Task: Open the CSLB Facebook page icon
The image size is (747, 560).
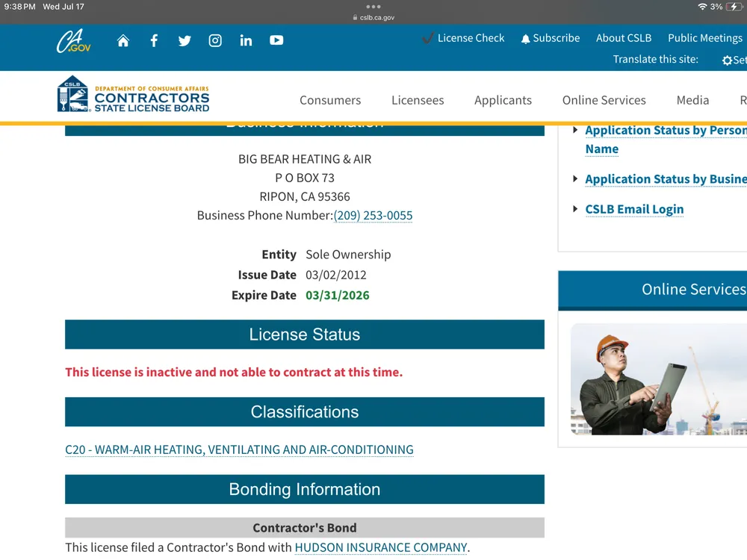Action: [x=154, y=41]
